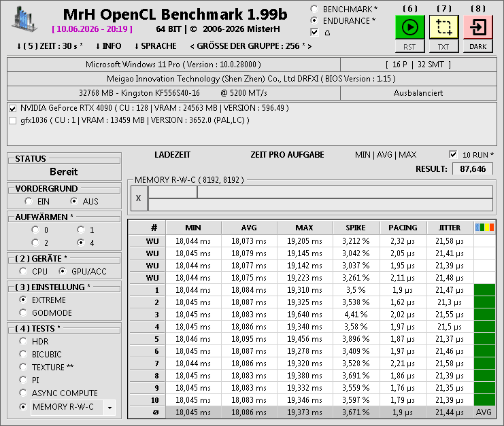This screenshot has height=426, width=504.
Task: Click the SPIKE column header
Action: pos(356,228)
